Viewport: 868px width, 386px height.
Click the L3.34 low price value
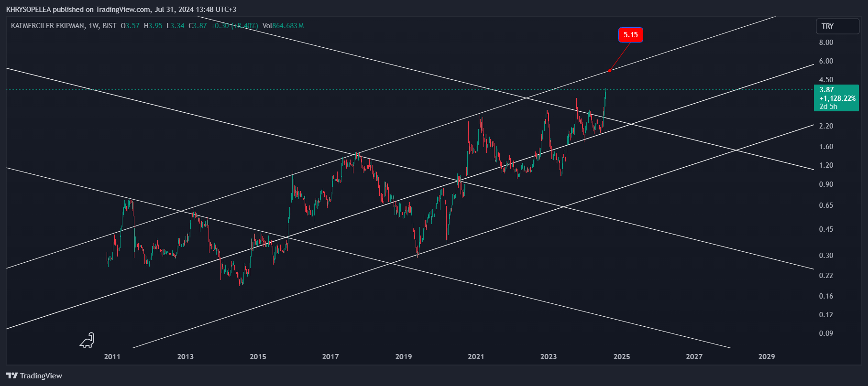176,26
